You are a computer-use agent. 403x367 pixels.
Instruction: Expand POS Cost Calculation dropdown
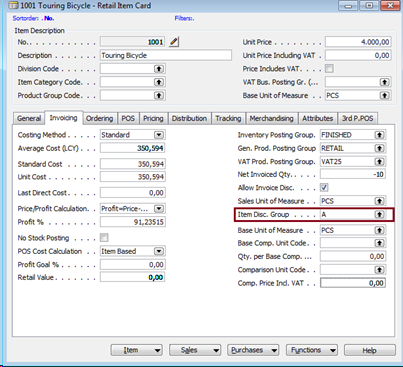point(159,251)
